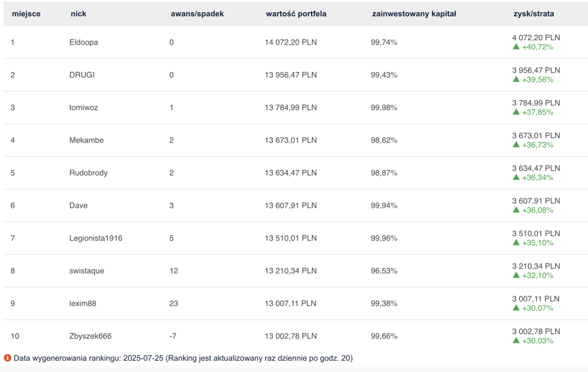Click the awans/spadek column header
Screen dimensions: 588x372
click(x=197, y=14)
